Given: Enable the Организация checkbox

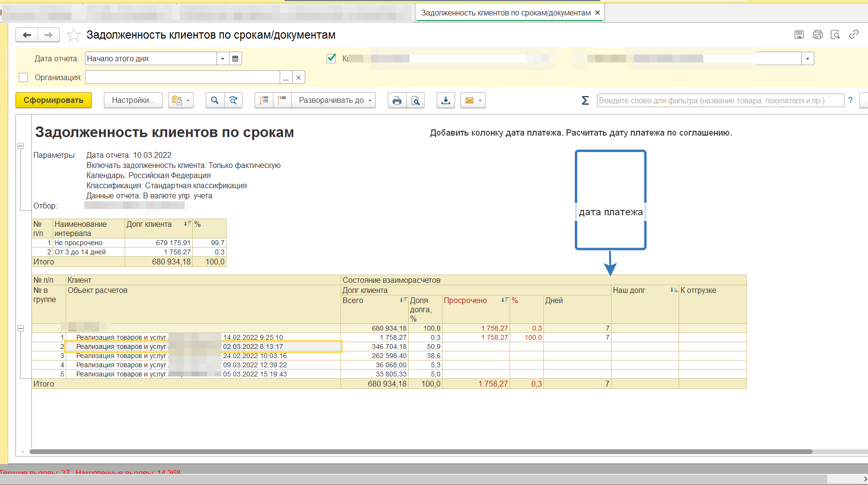Looking at the screenshot, I should 23,77.
